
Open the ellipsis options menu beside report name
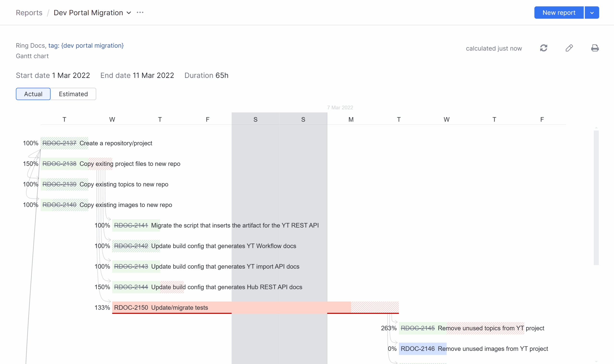pos(140,12)
